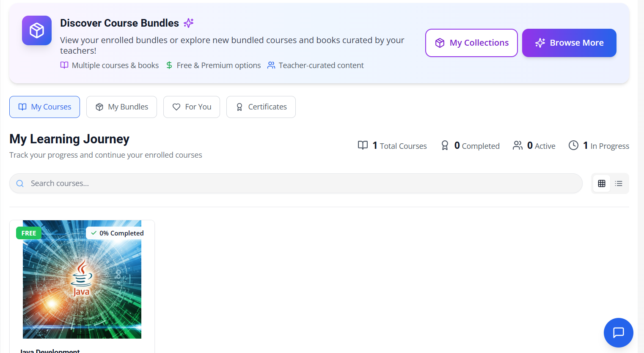Click the Browse More button

click(x=569, y=43)
